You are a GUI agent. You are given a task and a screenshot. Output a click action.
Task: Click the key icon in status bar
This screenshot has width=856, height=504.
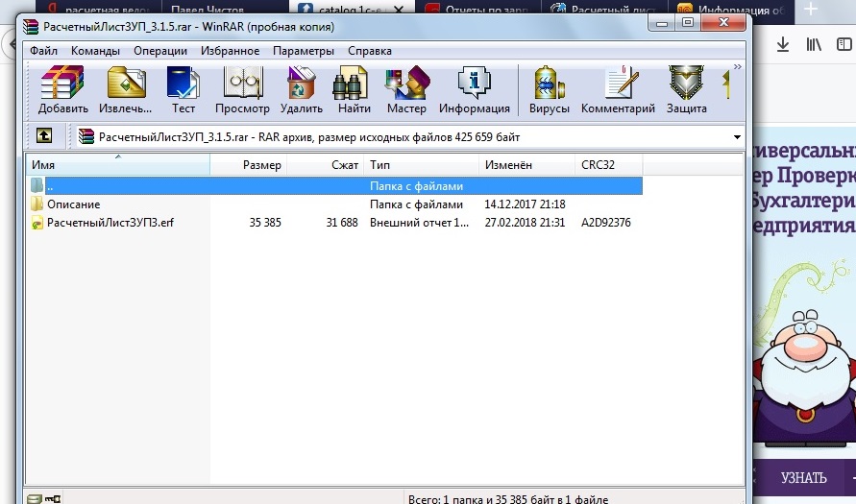(x=53, y=498)
